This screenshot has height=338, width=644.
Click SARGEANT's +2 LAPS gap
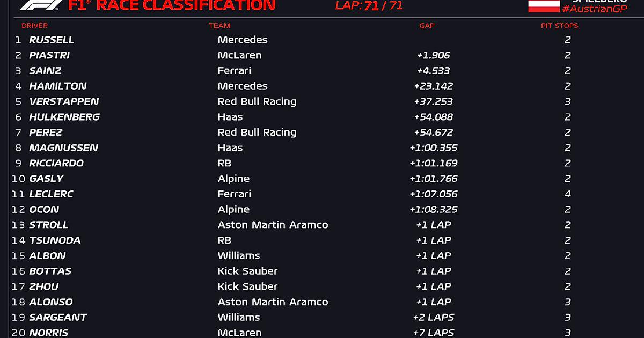pos(434,318)
